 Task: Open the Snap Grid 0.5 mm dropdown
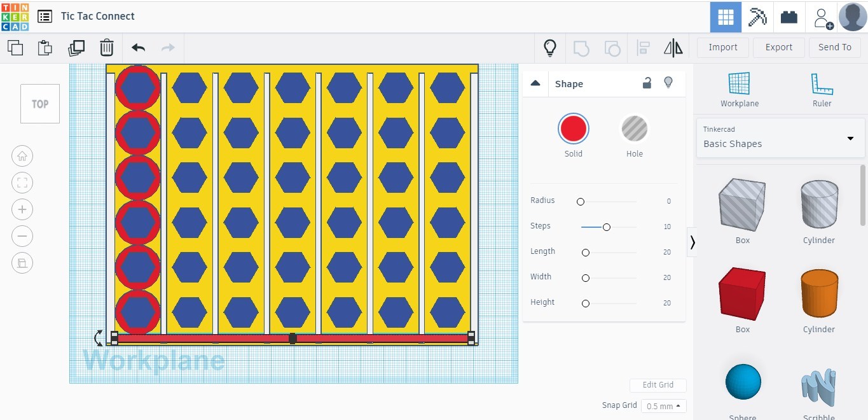tap(663, 406)
